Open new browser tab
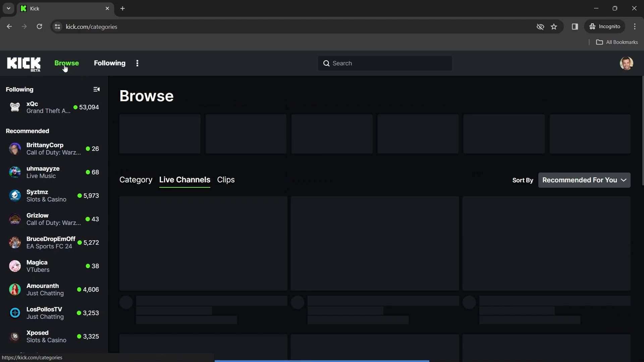The image size is (644, 362). tap(122, 8)
